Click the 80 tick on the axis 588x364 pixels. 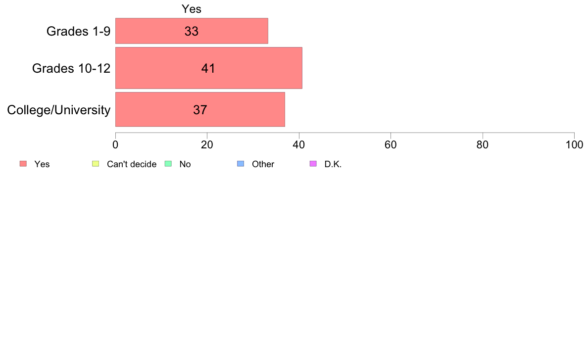[483, 145]
